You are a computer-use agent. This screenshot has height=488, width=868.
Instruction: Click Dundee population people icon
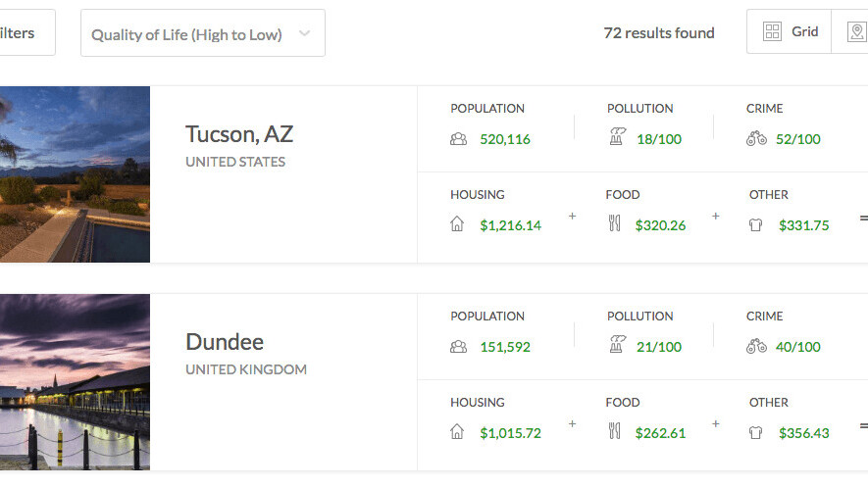coord(458,347)
